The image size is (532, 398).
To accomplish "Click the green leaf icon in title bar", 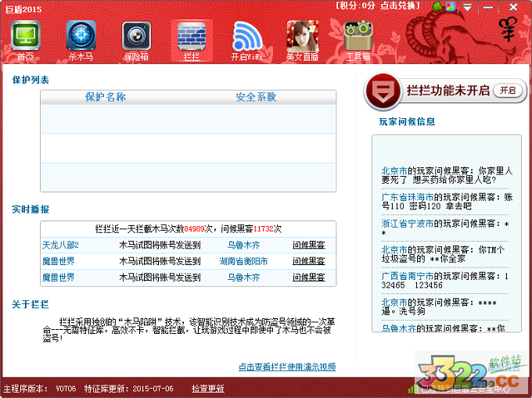I will pos(437,6).
